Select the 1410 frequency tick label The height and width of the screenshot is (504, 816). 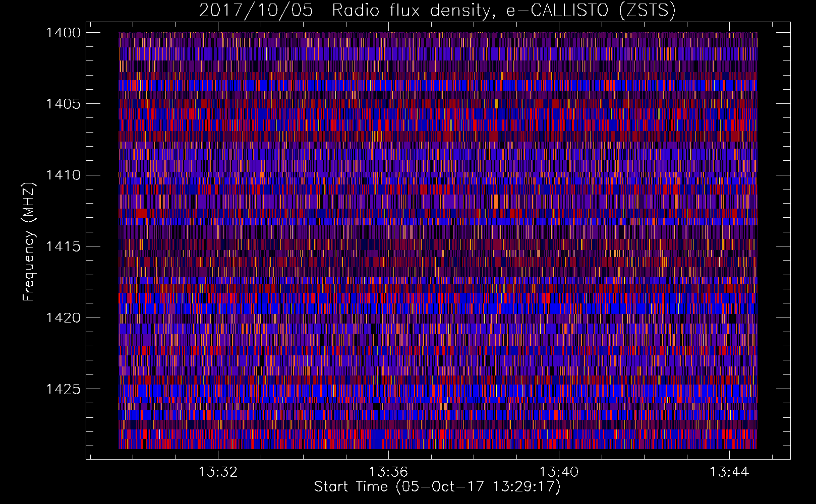(63, 175)
